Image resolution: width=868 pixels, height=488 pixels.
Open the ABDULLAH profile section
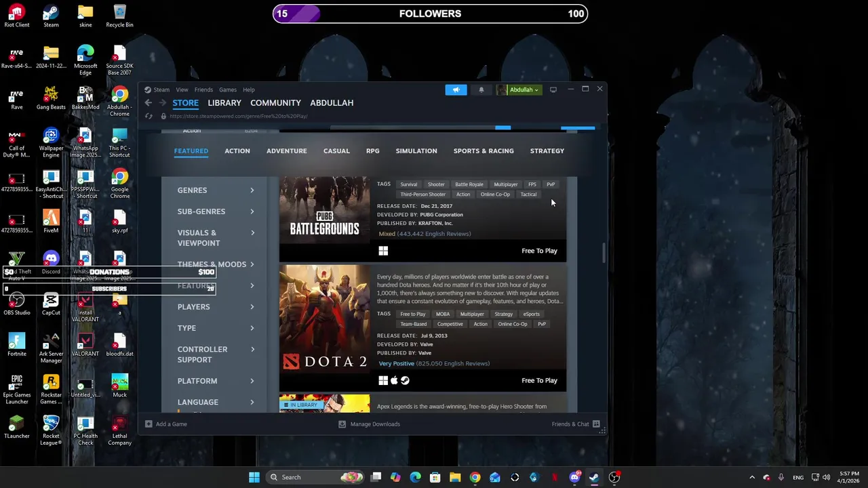pyautogui.click(x=332, y=103)
